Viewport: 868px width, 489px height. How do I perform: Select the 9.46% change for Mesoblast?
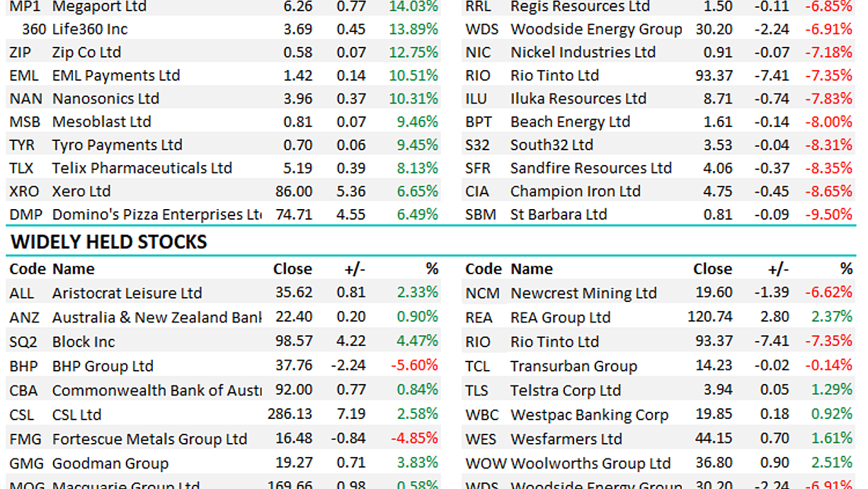click(418, 122)
